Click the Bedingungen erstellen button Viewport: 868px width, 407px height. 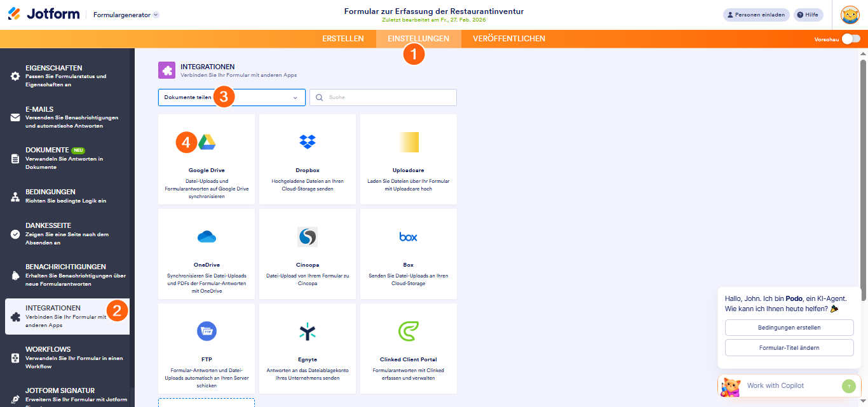point(789,327)
